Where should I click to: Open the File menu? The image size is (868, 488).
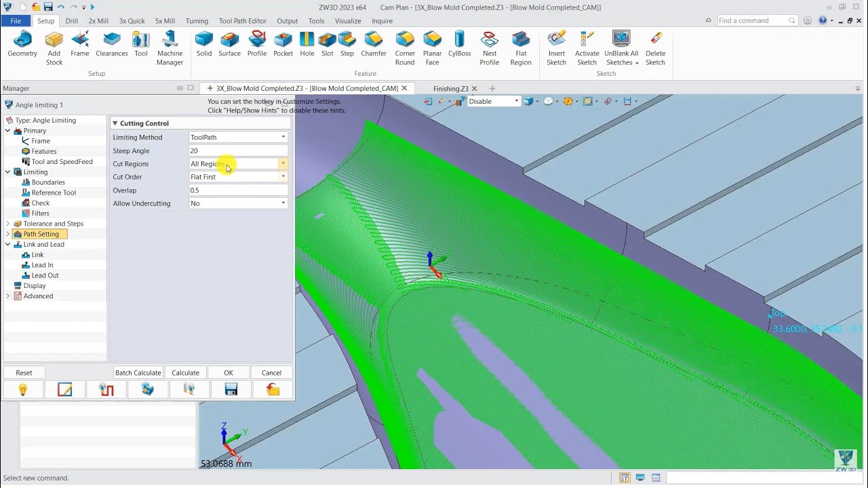tap(16, 21)
